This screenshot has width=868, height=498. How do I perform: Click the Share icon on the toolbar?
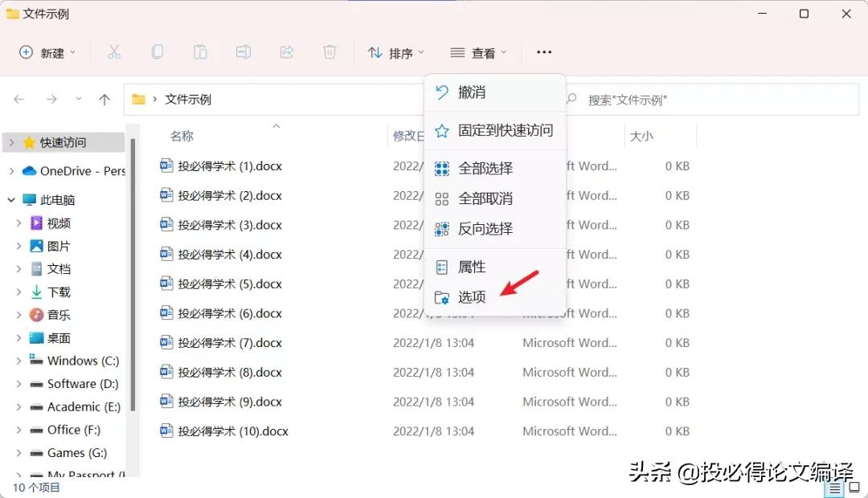coord(287,51)
